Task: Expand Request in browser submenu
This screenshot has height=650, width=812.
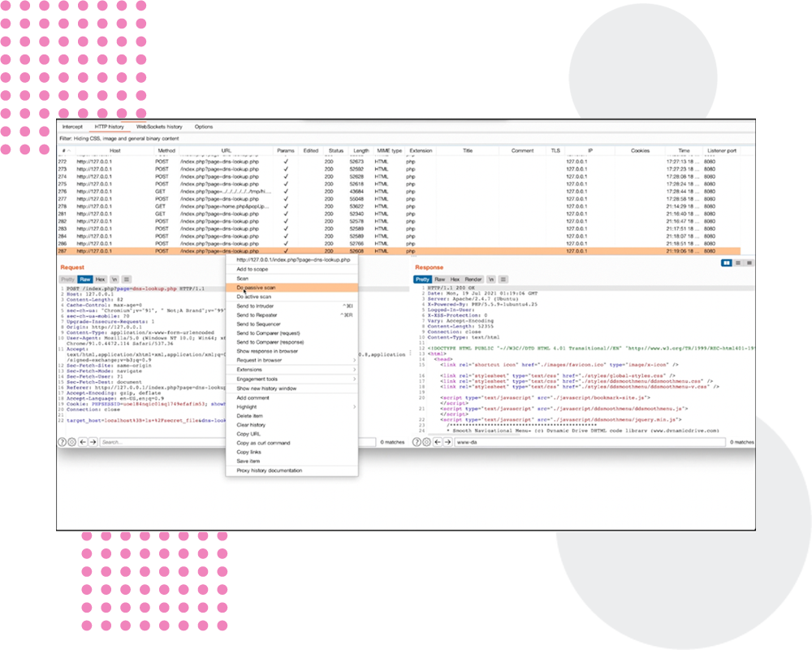Action: [x=292, y=360]
